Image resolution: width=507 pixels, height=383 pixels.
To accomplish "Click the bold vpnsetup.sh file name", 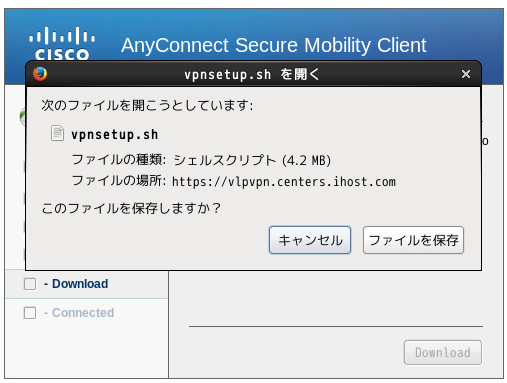I will 115,135.
